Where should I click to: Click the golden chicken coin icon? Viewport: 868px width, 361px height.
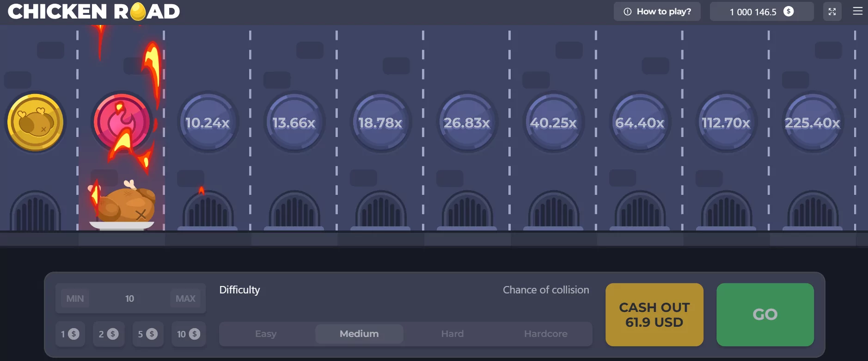[35, 123]
